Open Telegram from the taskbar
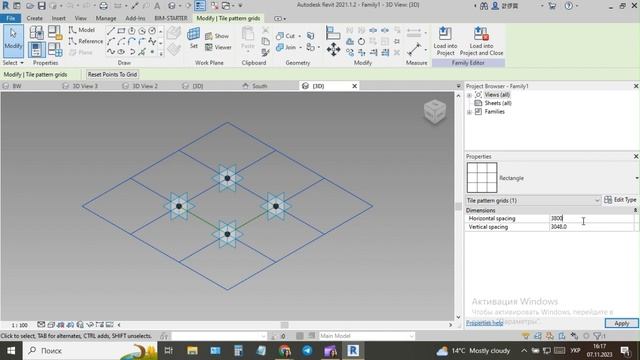 coord(307,351)
